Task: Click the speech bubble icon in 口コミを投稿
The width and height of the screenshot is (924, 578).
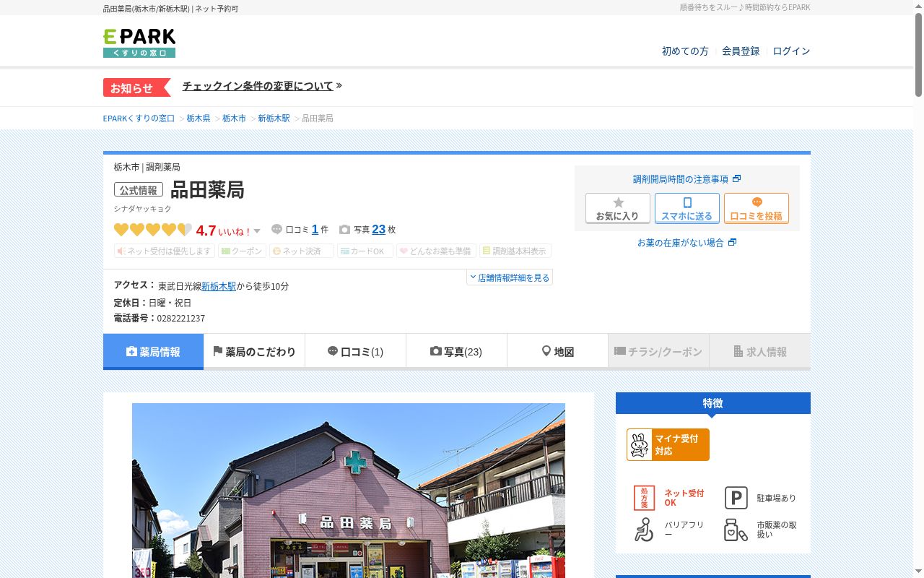Action: (x=757, y=203)
